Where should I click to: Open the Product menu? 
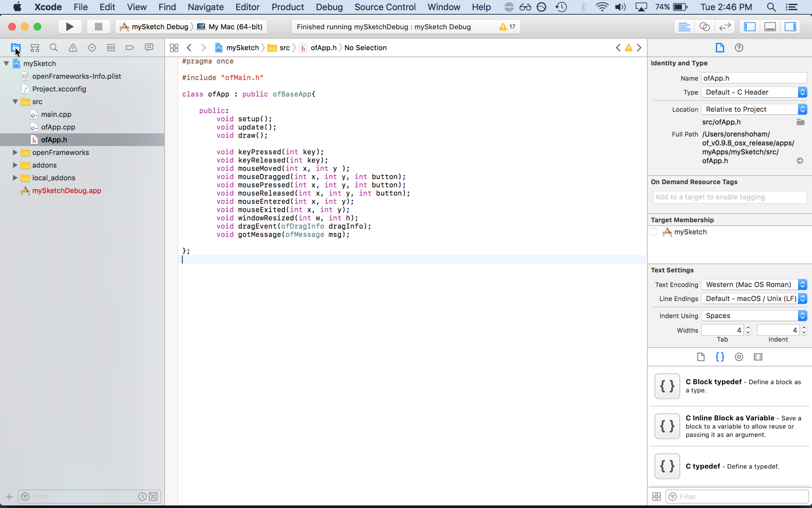pos(288,7)
